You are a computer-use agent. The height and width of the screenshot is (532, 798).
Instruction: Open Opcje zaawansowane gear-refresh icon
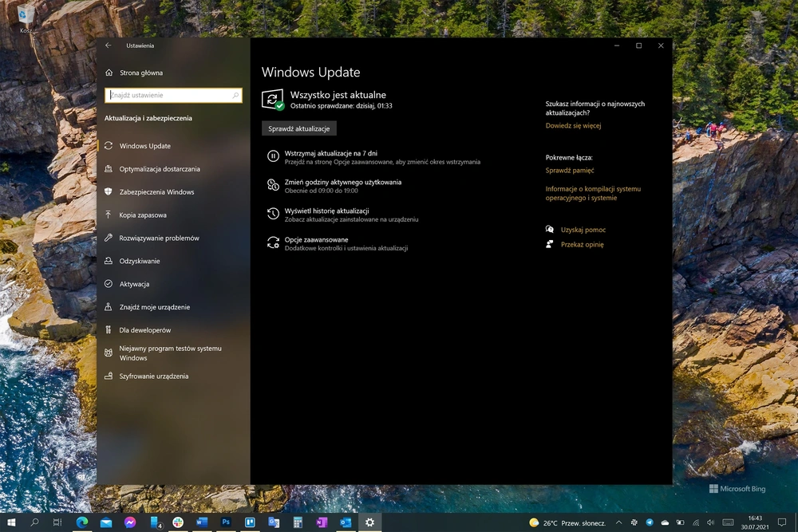273,242
